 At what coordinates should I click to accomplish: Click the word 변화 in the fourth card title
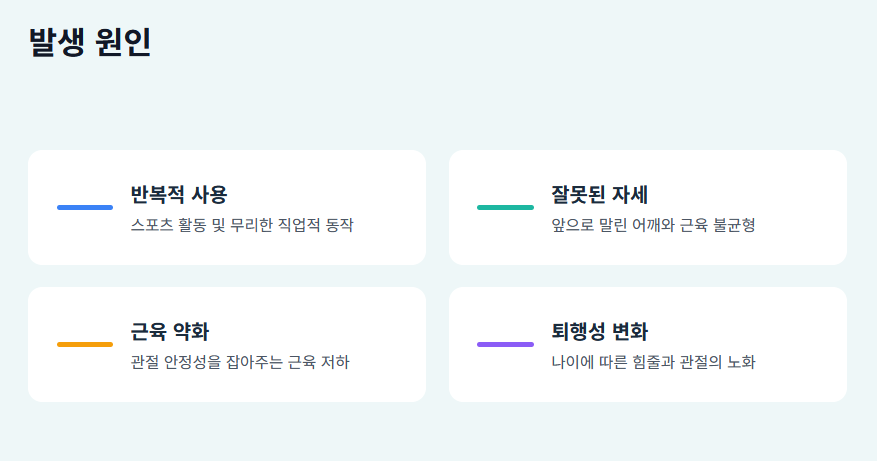630,332
